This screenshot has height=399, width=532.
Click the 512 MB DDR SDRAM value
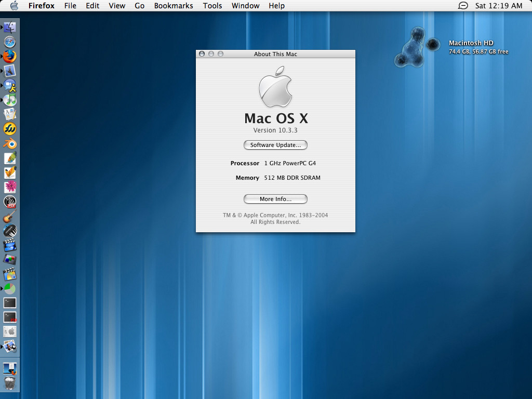pos(292,178)
